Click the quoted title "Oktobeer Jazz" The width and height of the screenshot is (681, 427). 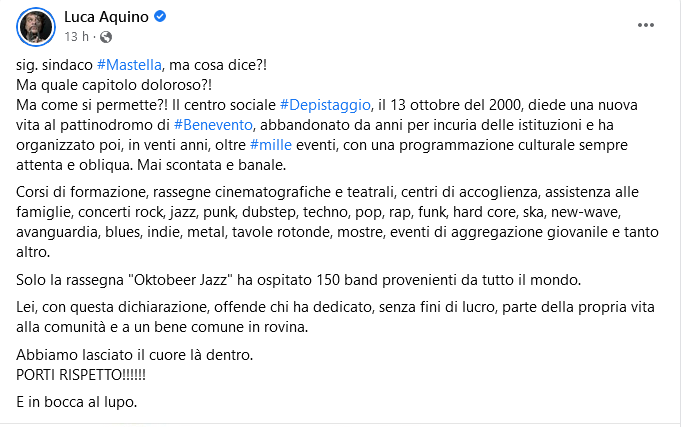coord(181,280)
